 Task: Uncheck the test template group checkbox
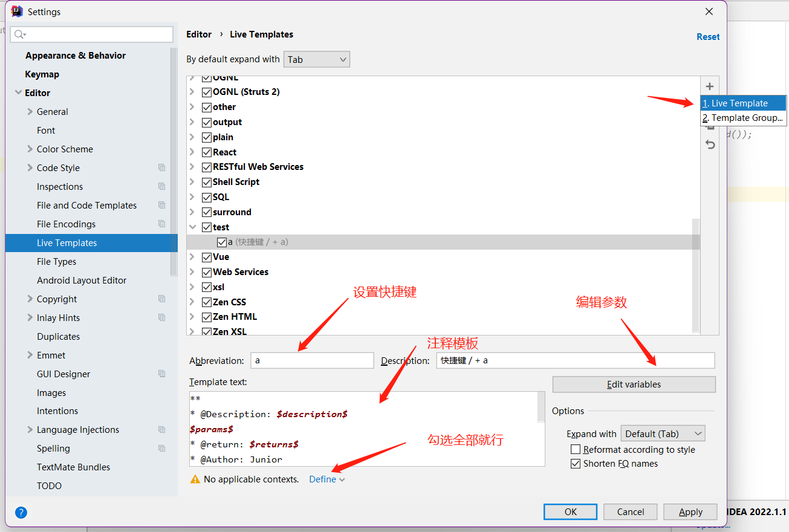(x=207, y=227)
